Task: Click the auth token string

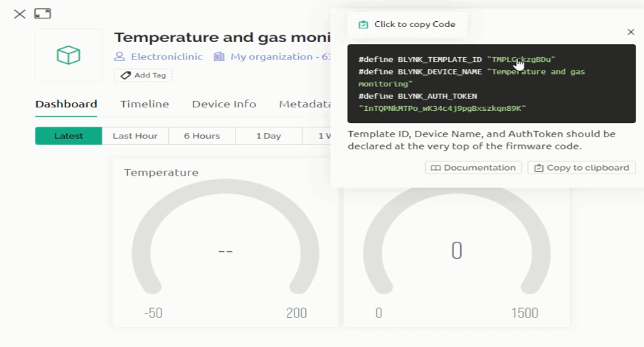Action: pyautogui.click(x=443, y=108)
